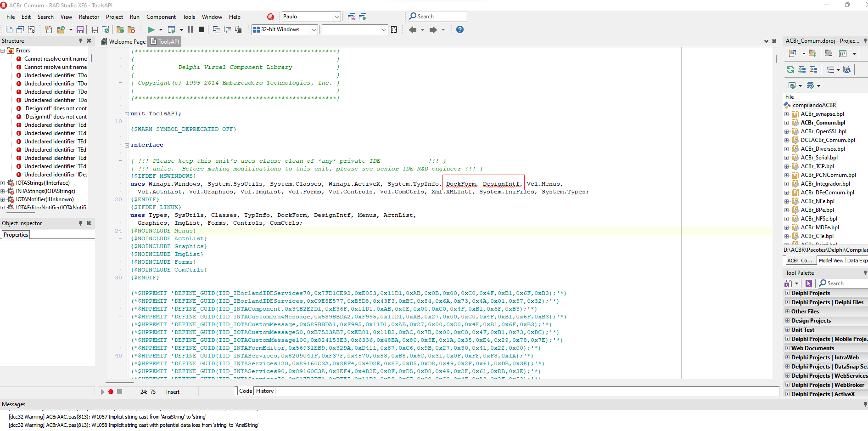Select INTAStrings(IOTAStrings) tree item
The height and width of the screenshot is (431, 868).
45,191
